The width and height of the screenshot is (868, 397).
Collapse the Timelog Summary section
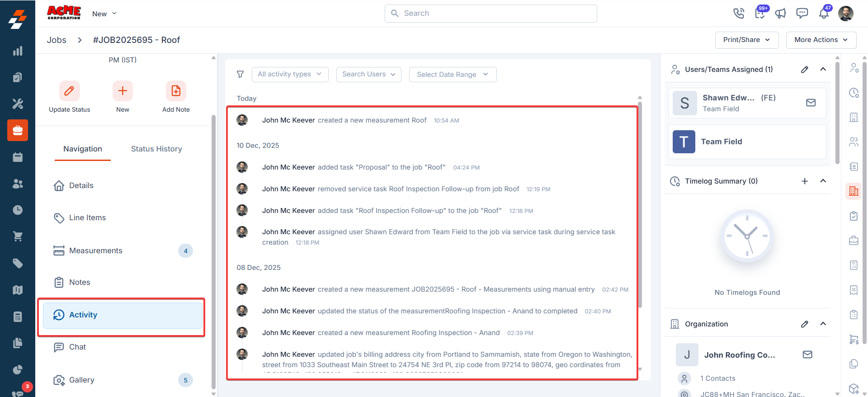[823, 181]
